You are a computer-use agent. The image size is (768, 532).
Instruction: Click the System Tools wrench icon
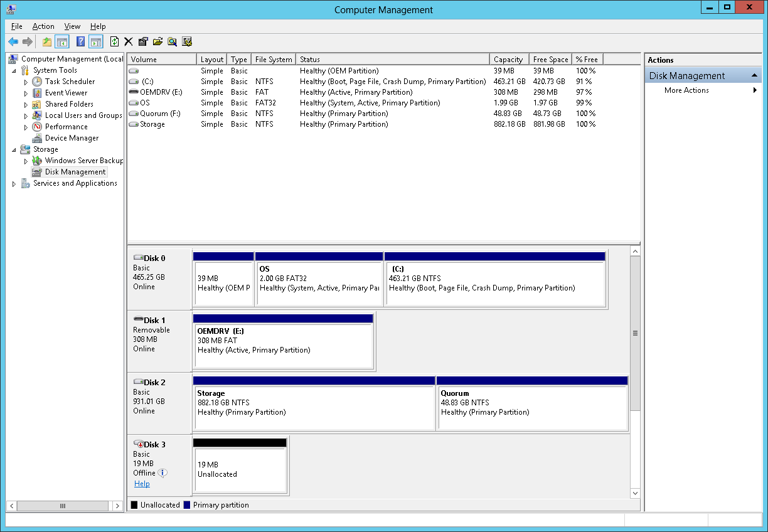point(25,70)
